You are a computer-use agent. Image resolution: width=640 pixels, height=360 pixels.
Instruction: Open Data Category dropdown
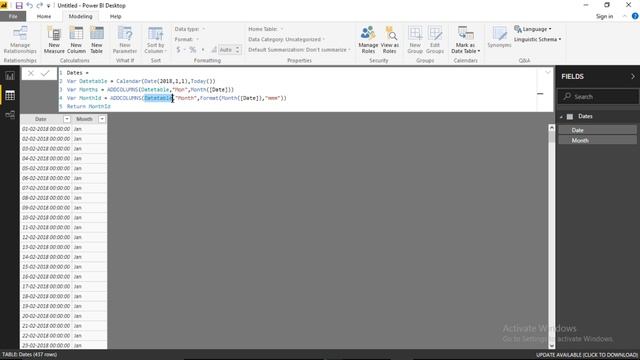287,39
